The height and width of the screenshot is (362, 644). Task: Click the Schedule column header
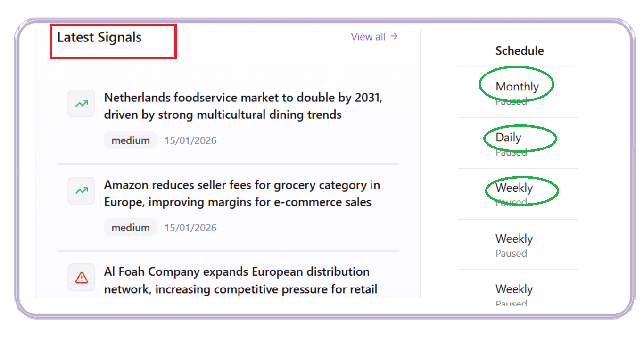(520, 51)
